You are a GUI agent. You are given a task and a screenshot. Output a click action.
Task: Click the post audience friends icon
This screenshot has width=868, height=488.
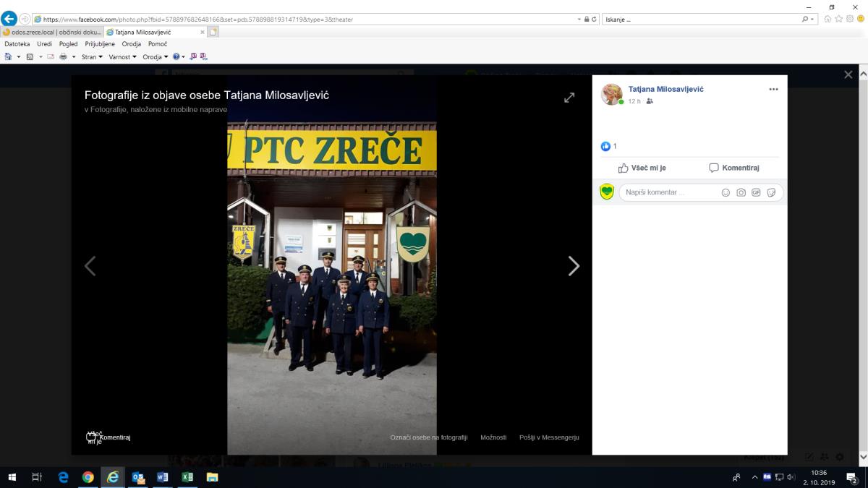(650, 101)
